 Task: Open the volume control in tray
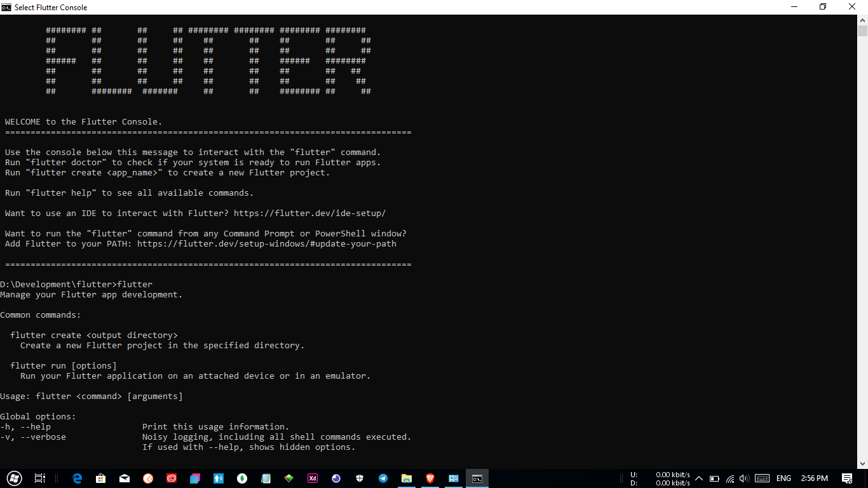pos(744,478)
